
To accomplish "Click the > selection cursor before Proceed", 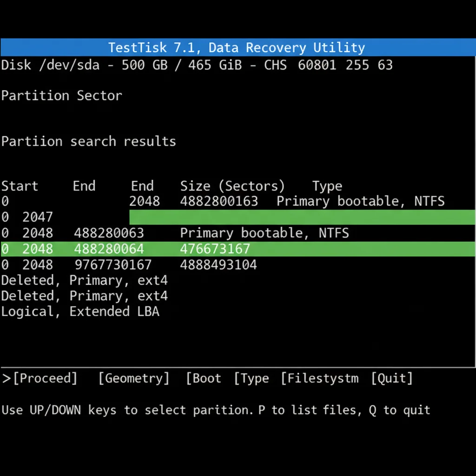I will 7,378.
